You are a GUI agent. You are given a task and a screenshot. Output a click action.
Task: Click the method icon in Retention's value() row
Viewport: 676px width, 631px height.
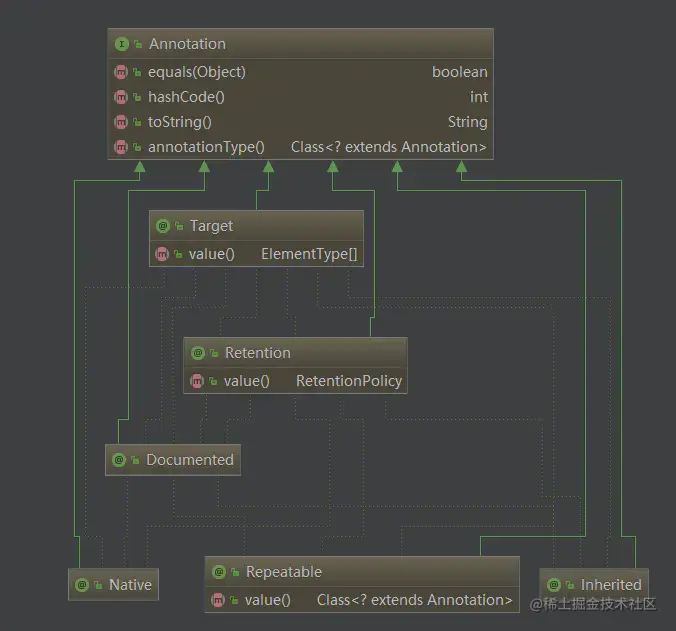pos(197,381)
